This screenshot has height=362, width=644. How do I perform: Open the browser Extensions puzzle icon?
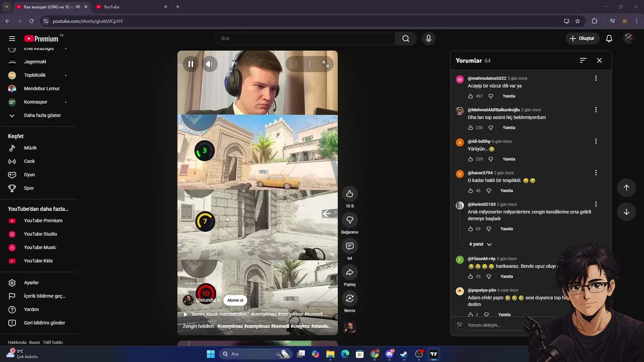click(x=594, y=21)
